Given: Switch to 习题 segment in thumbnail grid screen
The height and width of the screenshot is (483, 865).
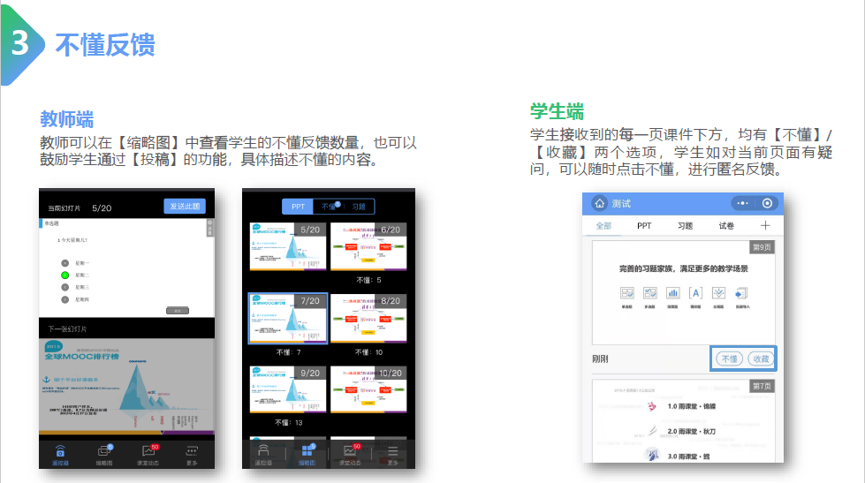Looking at the screenshot, I should [359, 206].
